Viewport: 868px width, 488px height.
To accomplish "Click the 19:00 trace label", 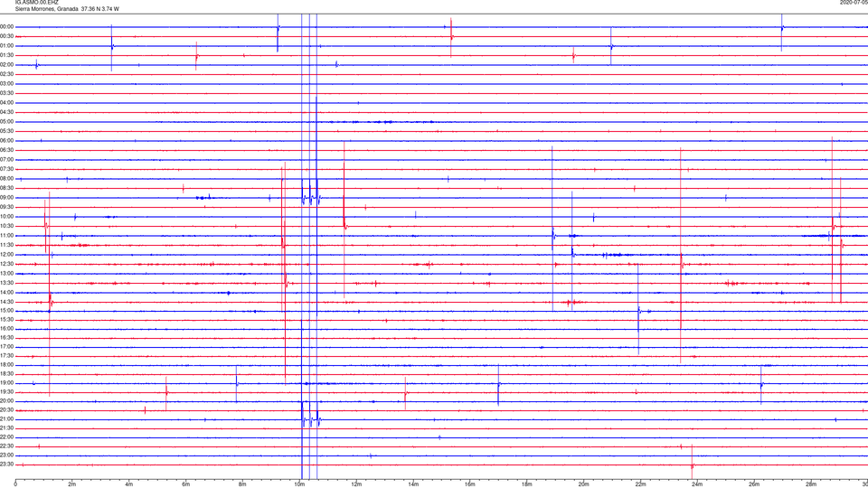I will 7,383.
